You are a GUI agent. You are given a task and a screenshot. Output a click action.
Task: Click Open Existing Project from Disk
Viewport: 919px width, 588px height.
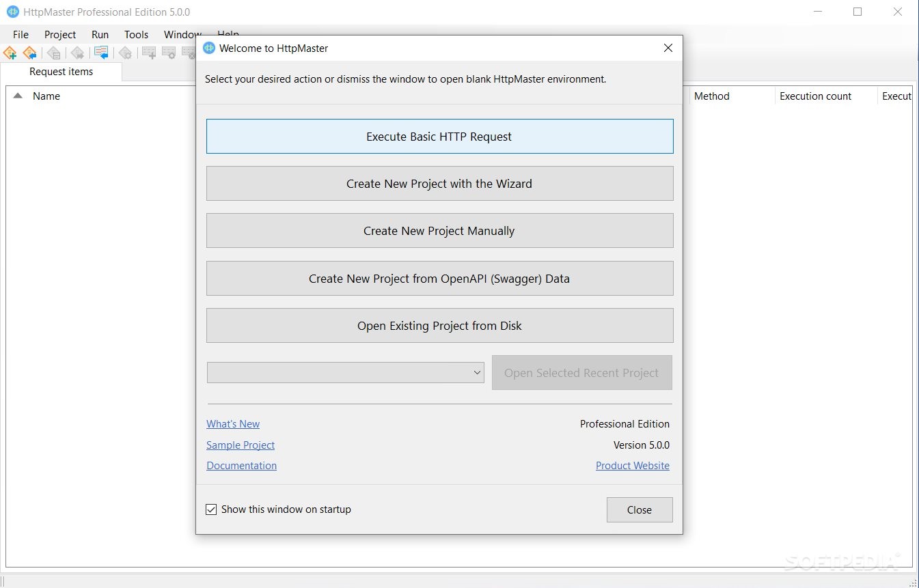439,326
